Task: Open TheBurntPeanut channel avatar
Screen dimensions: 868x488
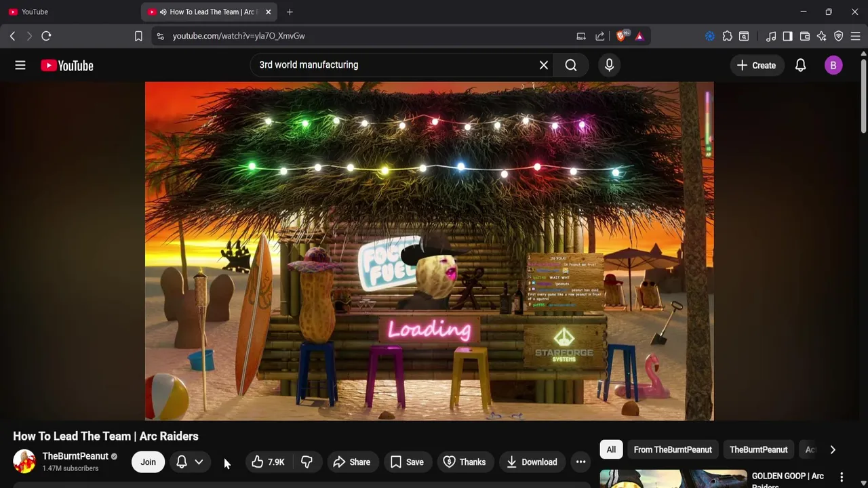Action: coord(24,462)
